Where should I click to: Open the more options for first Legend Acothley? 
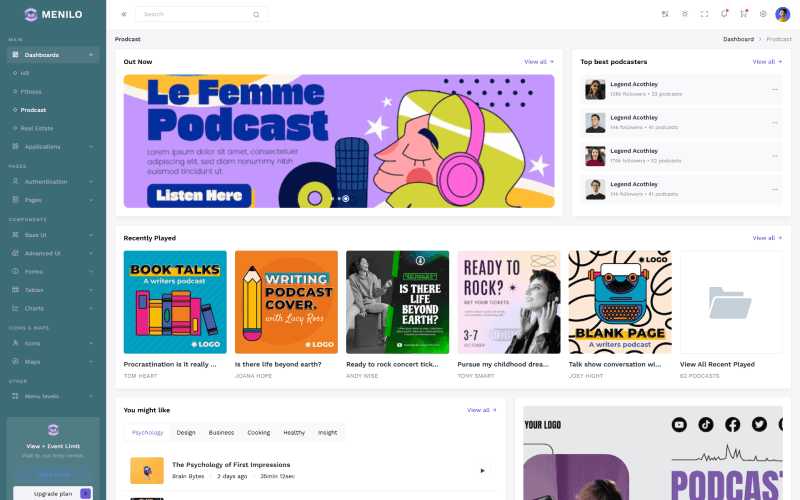coord(774,89)
